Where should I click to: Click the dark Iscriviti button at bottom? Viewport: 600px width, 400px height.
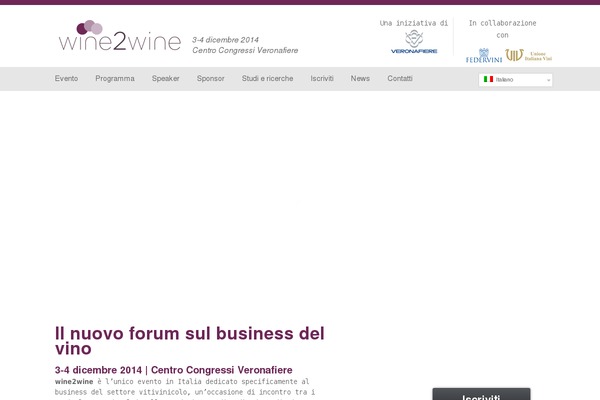[x=481, y=394]
